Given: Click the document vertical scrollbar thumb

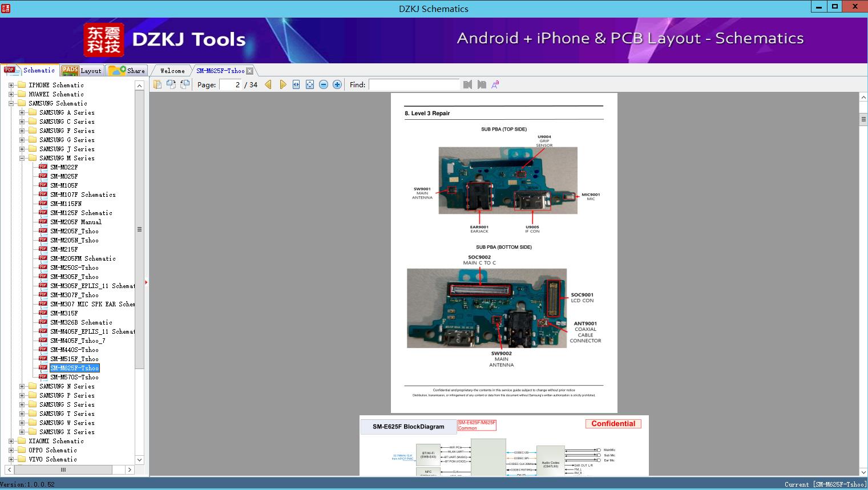Looking at the screenshot, I should tap(863, 119).
